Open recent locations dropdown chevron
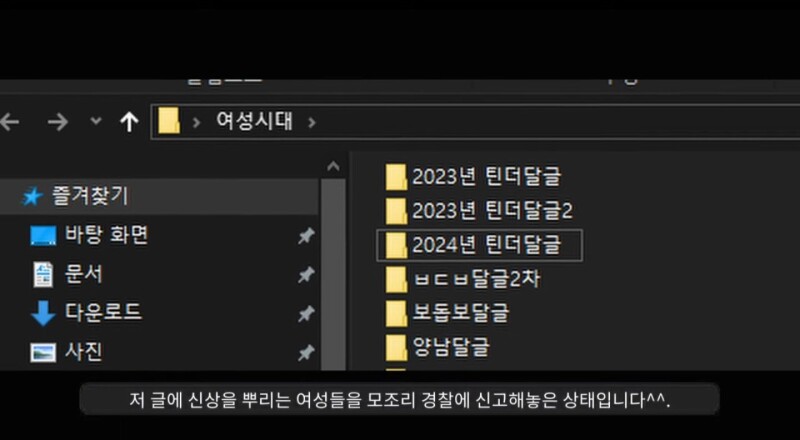800x440 pixels. coord(95,122)
